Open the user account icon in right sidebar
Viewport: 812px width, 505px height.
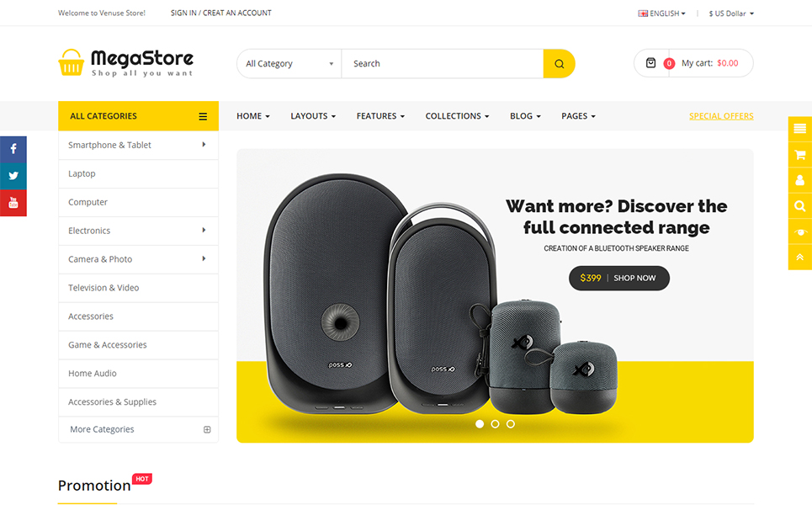(x=800, y=180)
